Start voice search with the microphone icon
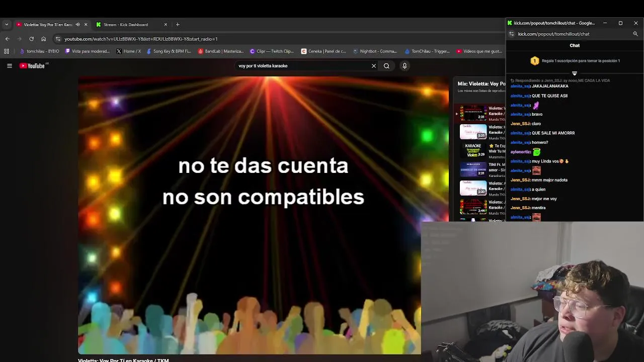Screen dimensions: 644x362 point(405,66)
